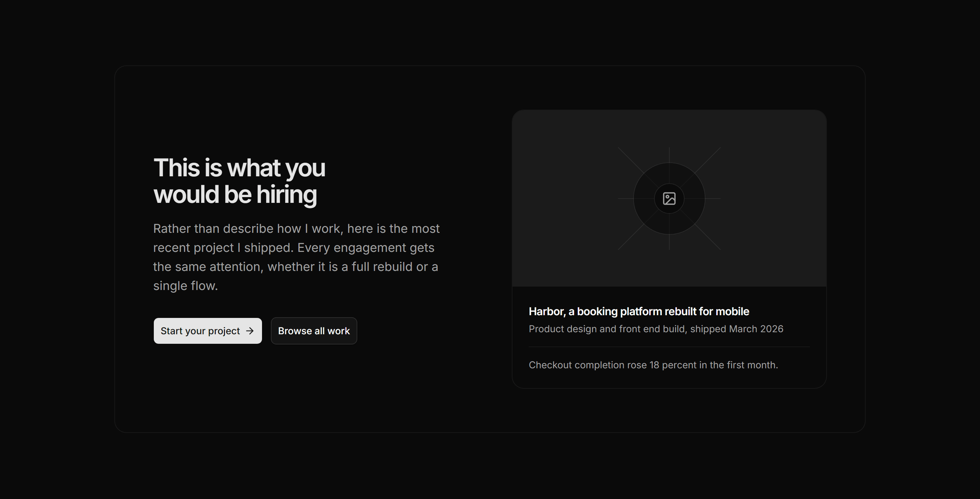
Task: Click 'Checkout completion rose 18 percent in the first month.'
Action: pyautogui.click(x=653, y=365)
